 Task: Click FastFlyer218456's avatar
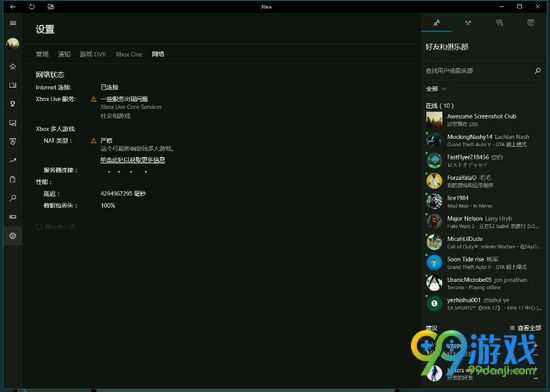pyautogui.click(x=434, y=161)
